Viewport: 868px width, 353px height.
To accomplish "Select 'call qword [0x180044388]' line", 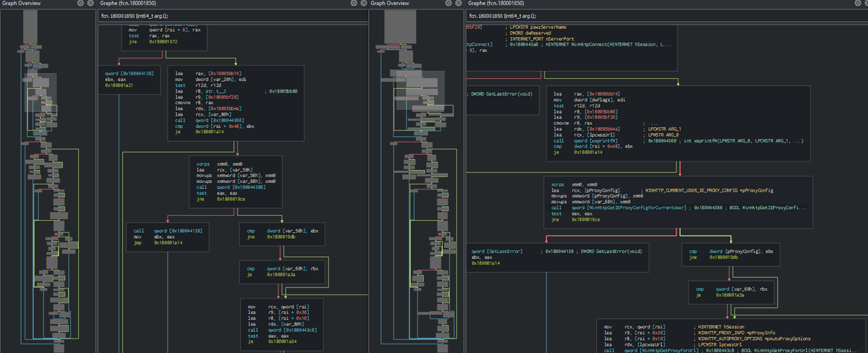I will tap(230, 187).
